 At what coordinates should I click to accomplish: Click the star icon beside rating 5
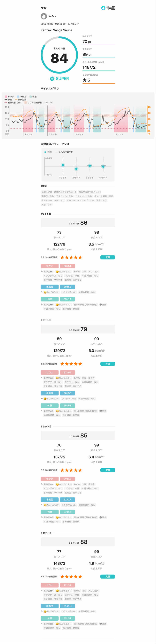(84, 80)
